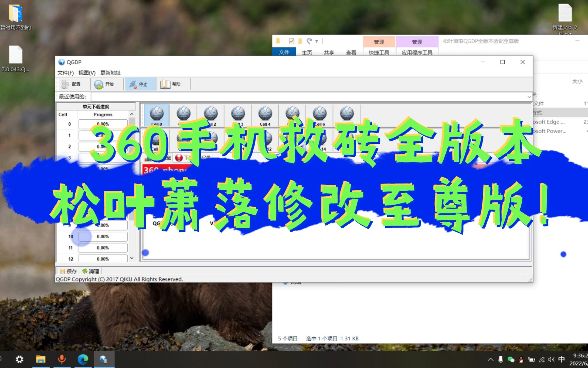Launch Microsoft Edge from the taskbar
The height and width of the screenshot is (368, 588).
[83, 359]
